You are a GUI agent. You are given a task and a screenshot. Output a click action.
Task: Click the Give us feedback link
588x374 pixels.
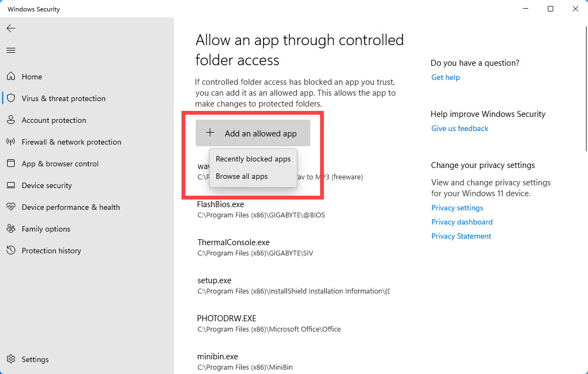(x=460, y=129)
